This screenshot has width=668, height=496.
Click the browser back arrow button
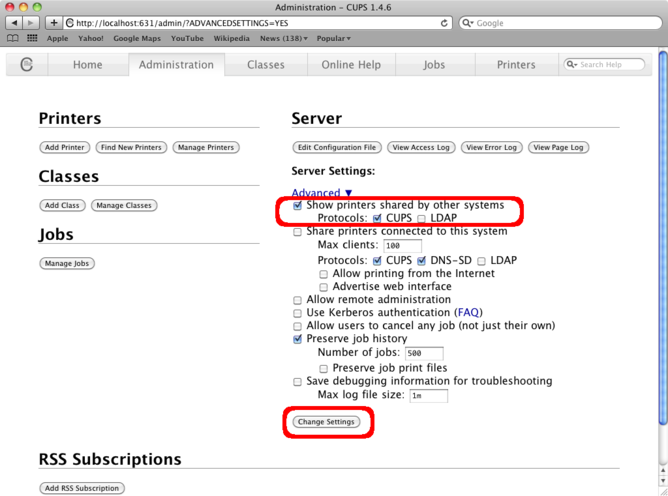click(x=13, y=22)
